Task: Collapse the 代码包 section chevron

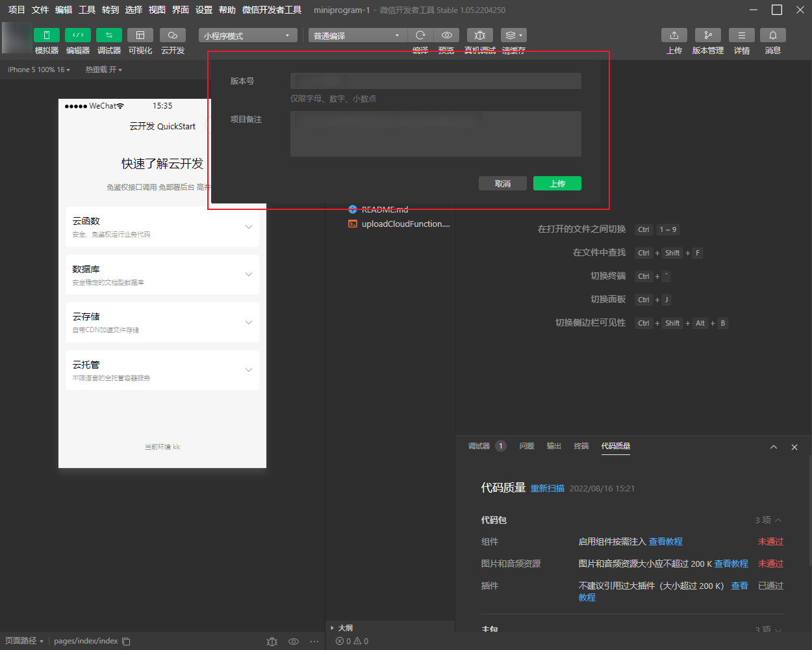Action: pos(778,520)
